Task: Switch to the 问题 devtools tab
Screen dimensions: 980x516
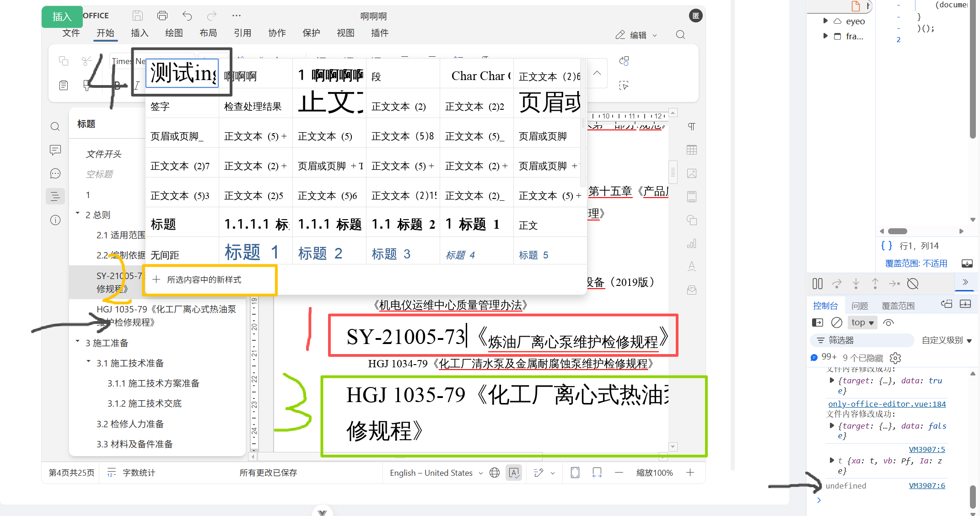Action: pyautogui.click(x=859, y=306)
